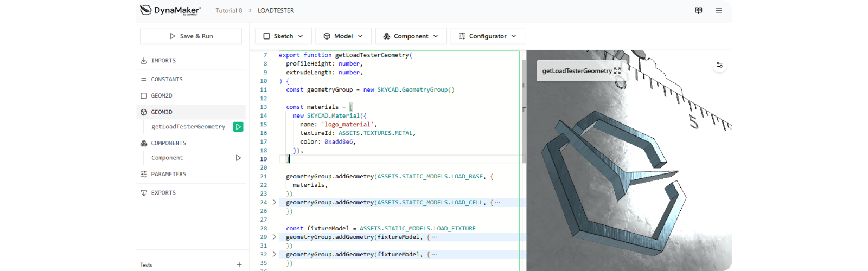Open the Sketch dropdown
The image size is (868, 271).
point(283,36)
